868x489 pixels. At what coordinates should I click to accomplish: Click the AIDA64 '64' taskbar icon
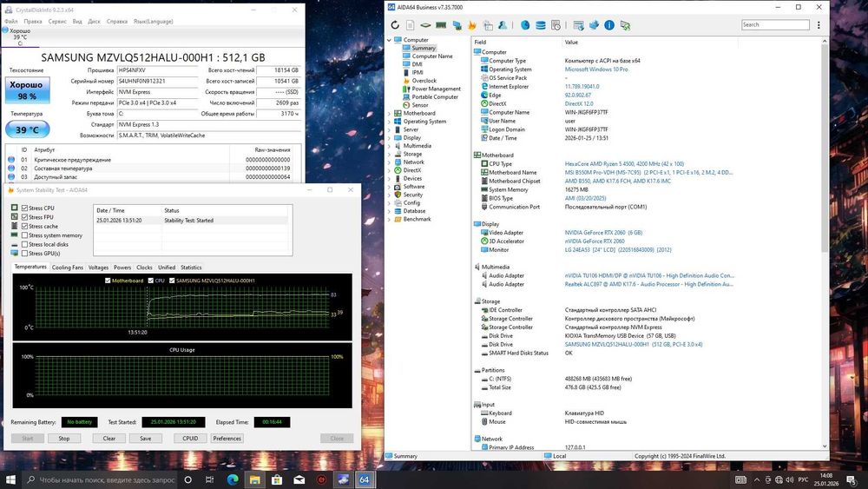click(365, 479)
